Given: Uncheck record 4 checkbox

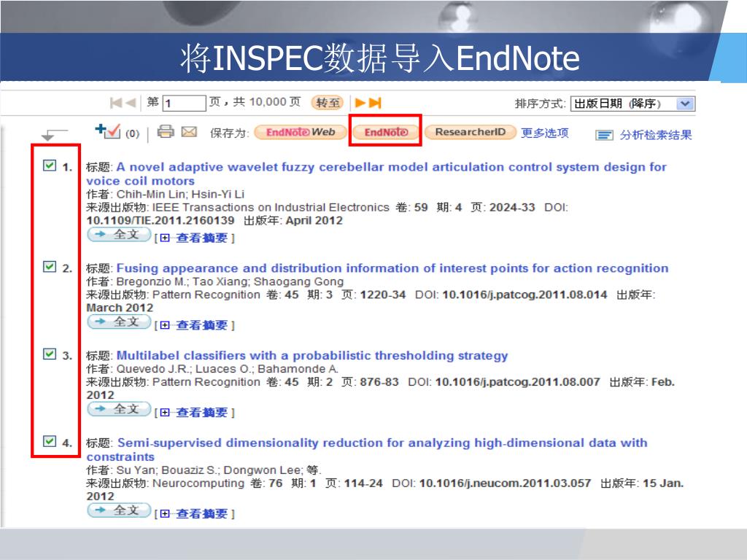Looking at the screenshot, I should 50,441.
